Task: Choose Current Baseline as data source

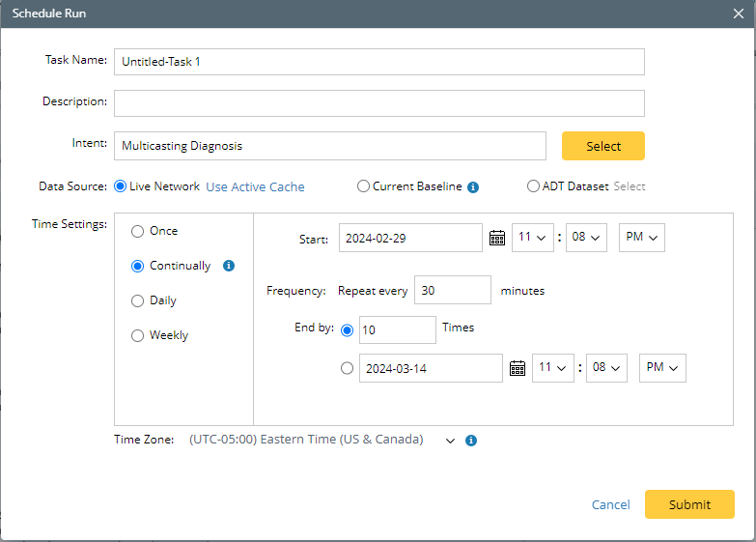Action: (x=363, y=186)
